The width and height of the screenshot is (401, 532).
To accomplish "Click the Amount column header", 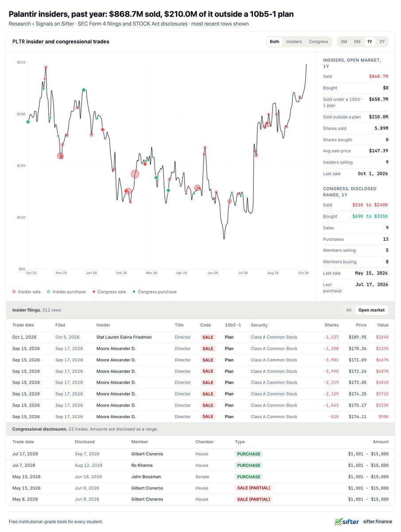I will [381, 442].
